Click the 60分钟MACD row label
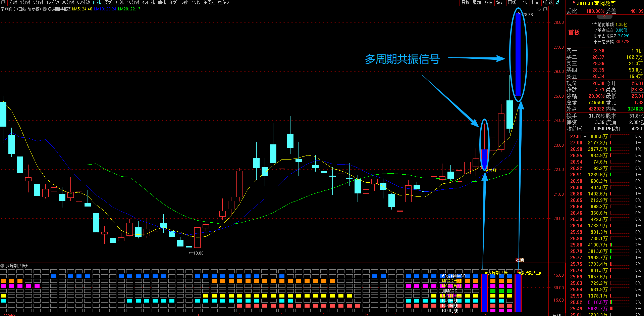The height and width of the screenshot is (316, 644). tap(454, 276)
